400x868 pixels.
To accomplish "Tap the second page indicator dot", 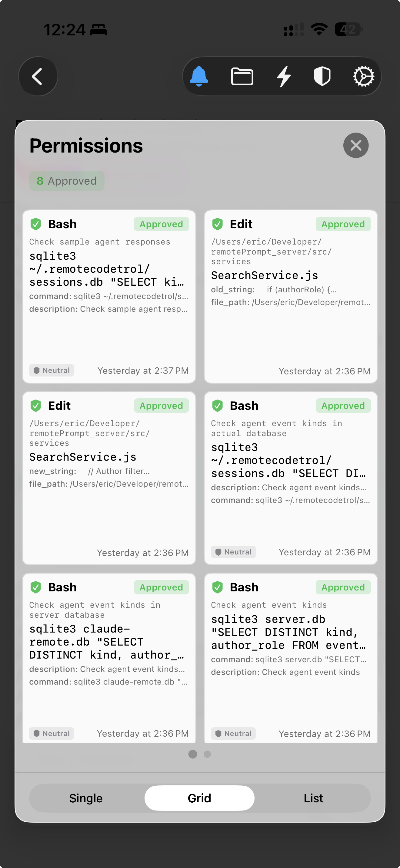I will (x=207, y=755).
